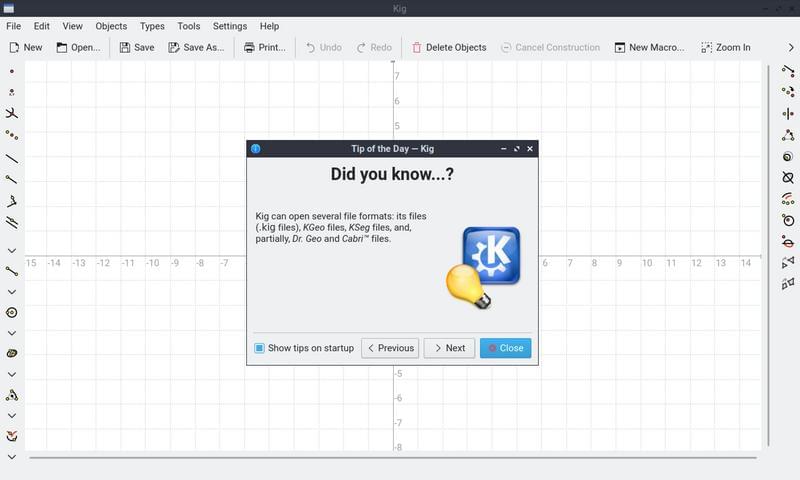Image resolution: width=800 pixels, height=480 pixels.
Task: Click the Save As toolbar button
Action: pos(196,47)
